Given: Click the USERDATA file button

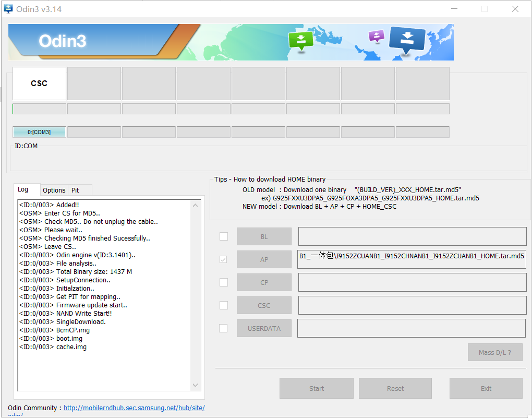Looking at the screenshot, I should [264, 328].
